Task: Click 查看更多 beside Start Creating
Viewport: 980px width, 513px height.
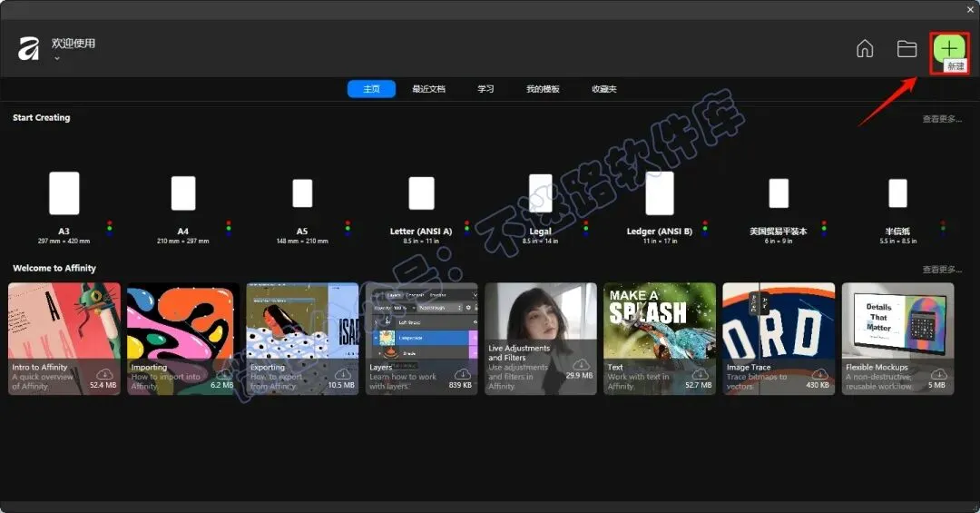Action: 942,119
